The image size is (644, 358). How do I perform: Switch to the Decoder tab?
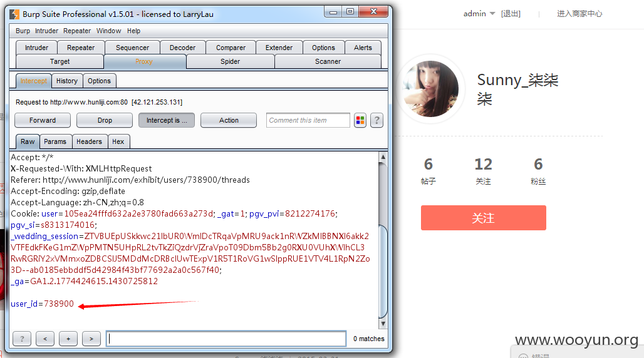pos(182,48)
